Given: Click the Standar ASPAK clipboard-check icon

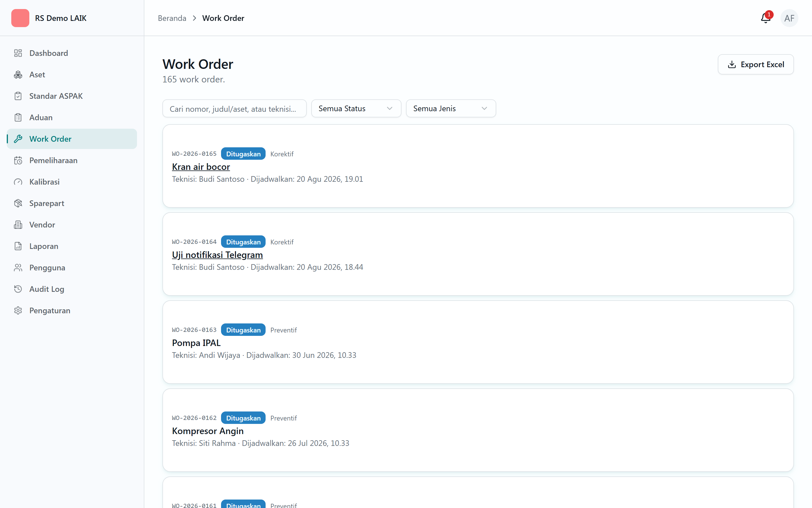Looking at the screenshot, I should point(18,96).
